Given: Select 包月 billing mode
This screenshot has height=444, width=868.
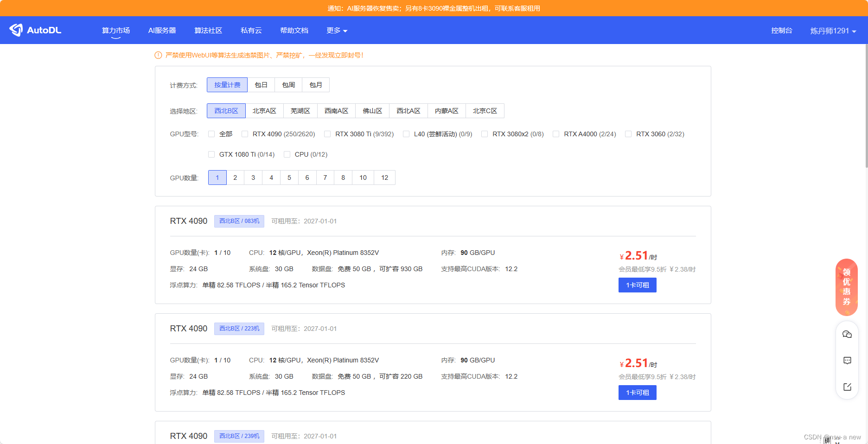Looking at the screenshot, I should [316, 85].
